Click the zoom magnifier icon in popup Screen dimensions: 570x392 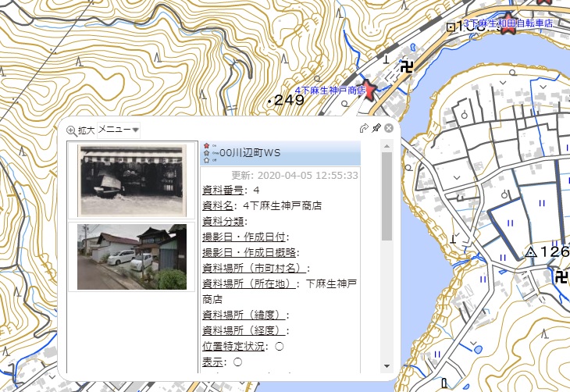(x=72, y=130)
